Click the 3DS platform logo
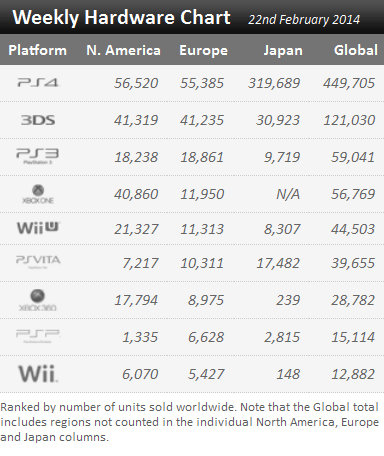Image resolution: width=384 pixels, height=456 pixels. 38,120
